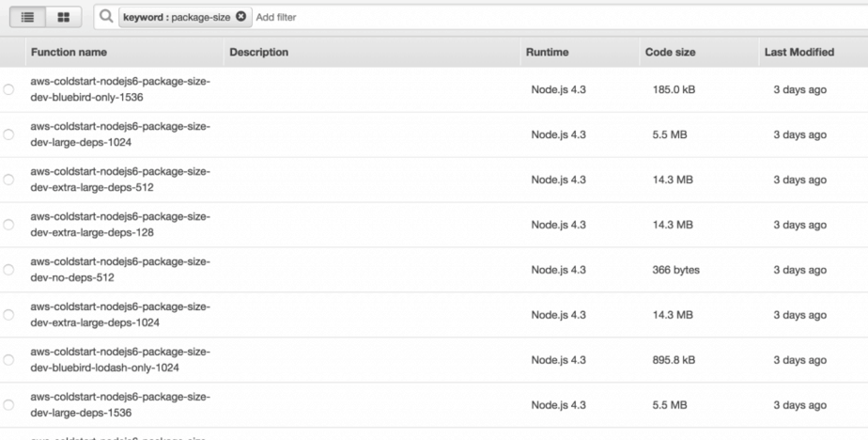
Task: Open the dev-bluebird-only-1536 function link
Action: (119, 89)
